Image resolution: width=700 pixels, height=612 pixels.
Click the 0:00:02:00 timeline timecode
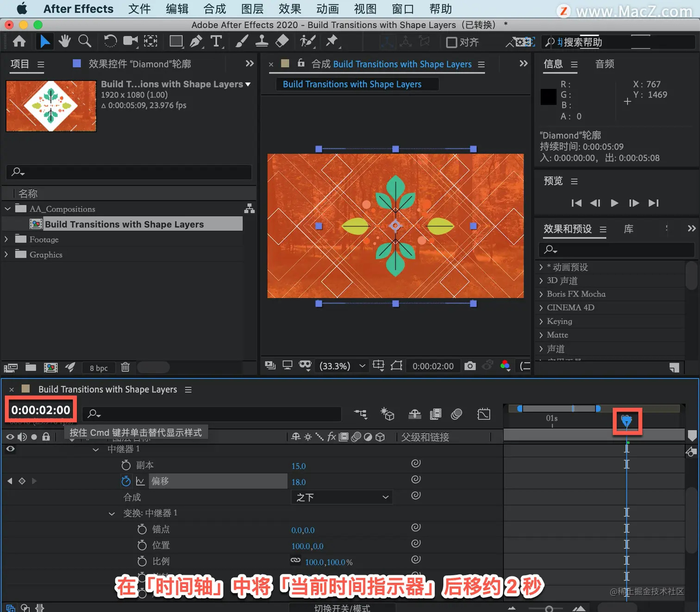point(41,410)
